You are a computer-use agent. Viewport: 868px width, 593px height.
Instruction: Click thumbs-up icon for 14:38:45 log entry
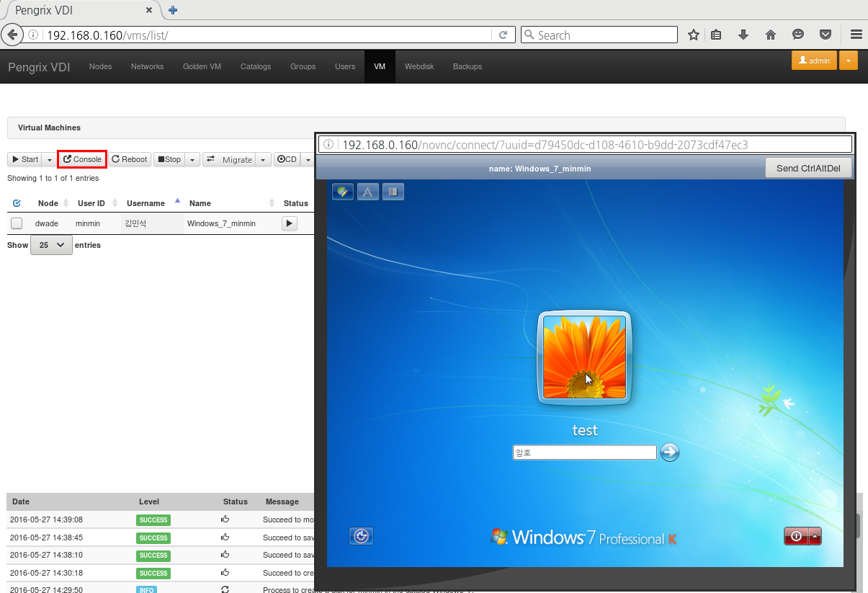click(x=225, y=537)
